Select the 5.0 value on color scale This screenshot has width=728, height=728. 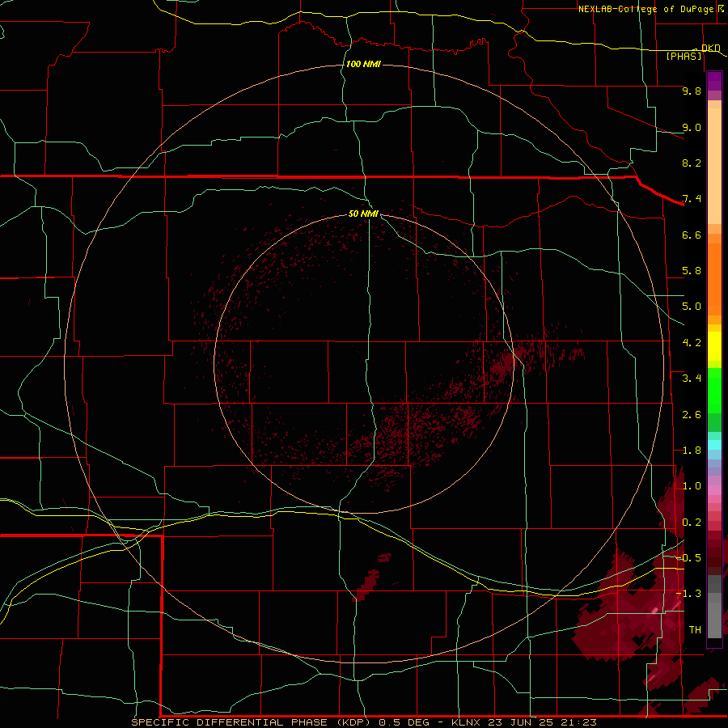pos(692,307)
